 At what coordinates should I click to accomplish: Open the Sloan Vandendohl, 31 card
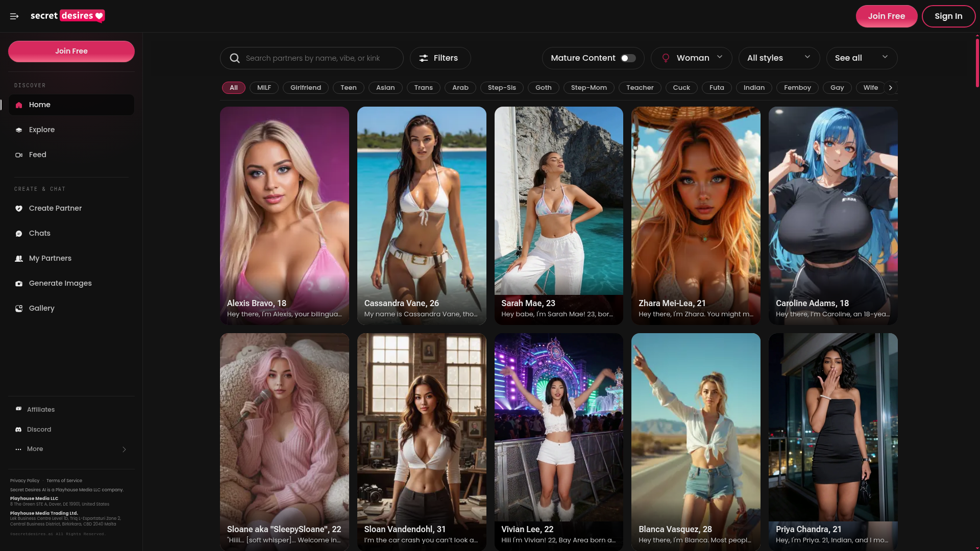pyautogui.click(x=422, y=442)
